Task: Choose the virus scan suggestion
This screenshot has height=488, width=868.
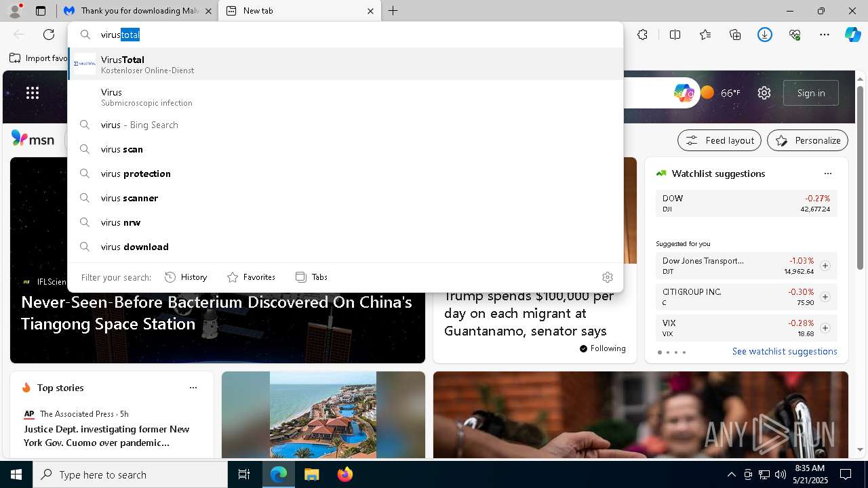Action: (345, 149)
